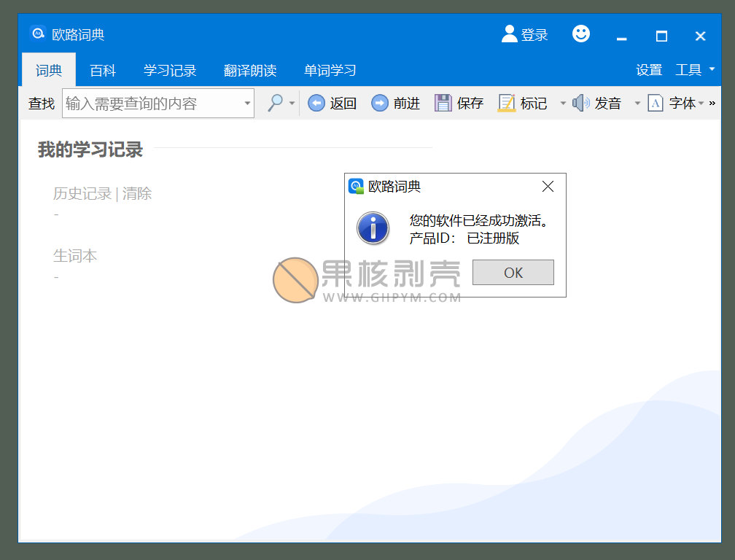Image resolution: width=735 pixels, height=560 pixels.
Task: Open the dropdown arrow next to 标记
Action: click(x=563, y=104)
